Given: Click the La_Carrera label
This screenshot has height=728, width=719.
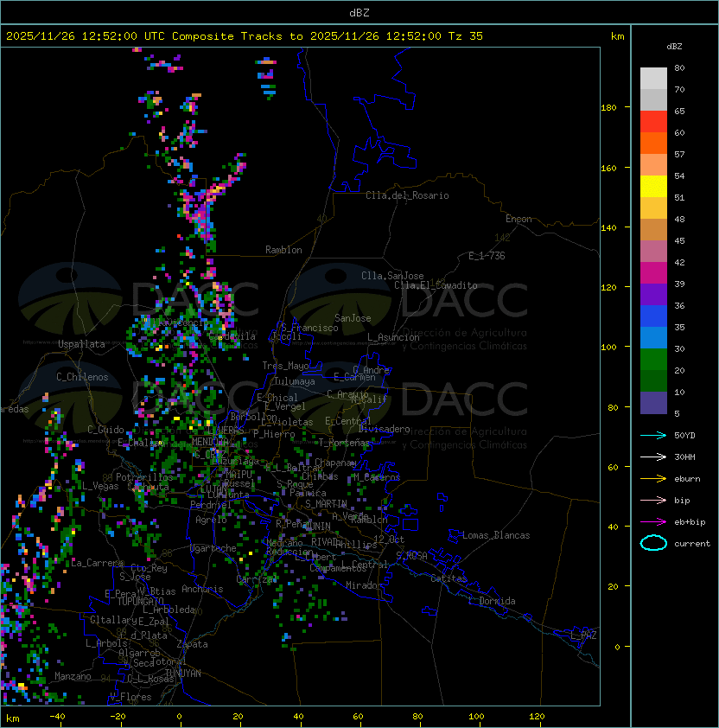Looking at the screenshot, I should coord(97,563).
